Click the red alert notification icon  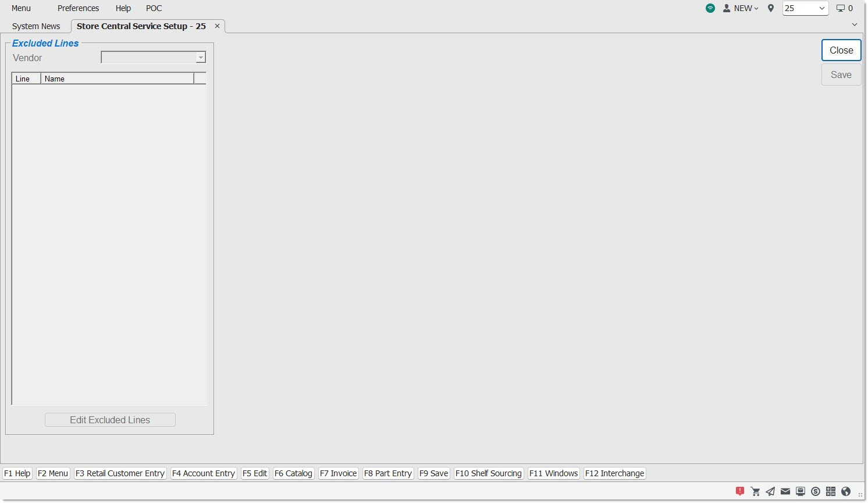739,491
